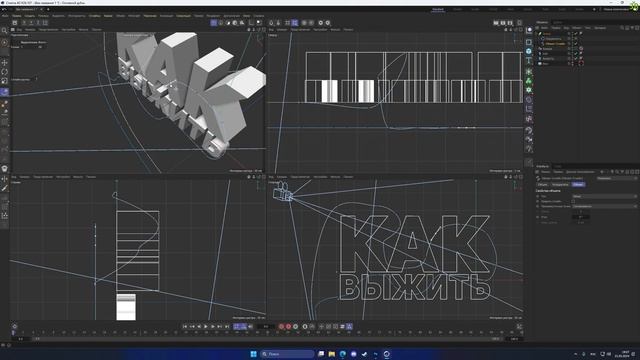Click the Windows taskbar search box
Screen dimensions: 640x360
[x=287, y=354]
